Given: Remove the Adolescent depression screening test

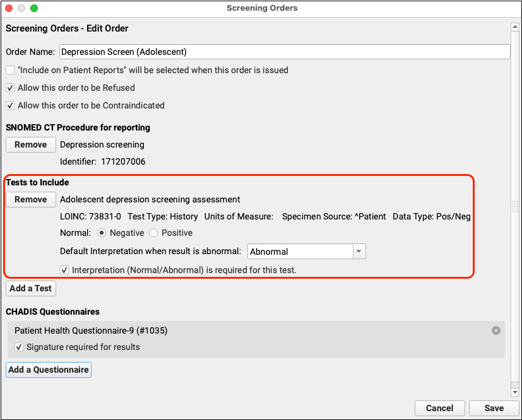Looking at the screenshot, I should [x=31, y=200].
